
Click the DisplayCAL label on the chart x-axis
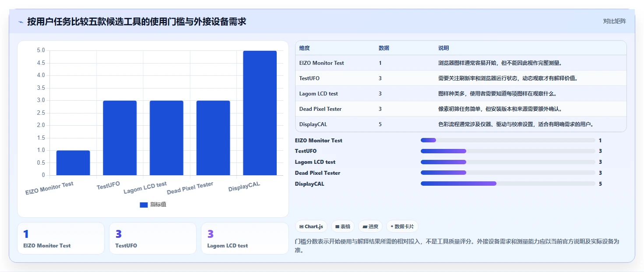pyautogui.click(x=244, y=187)
